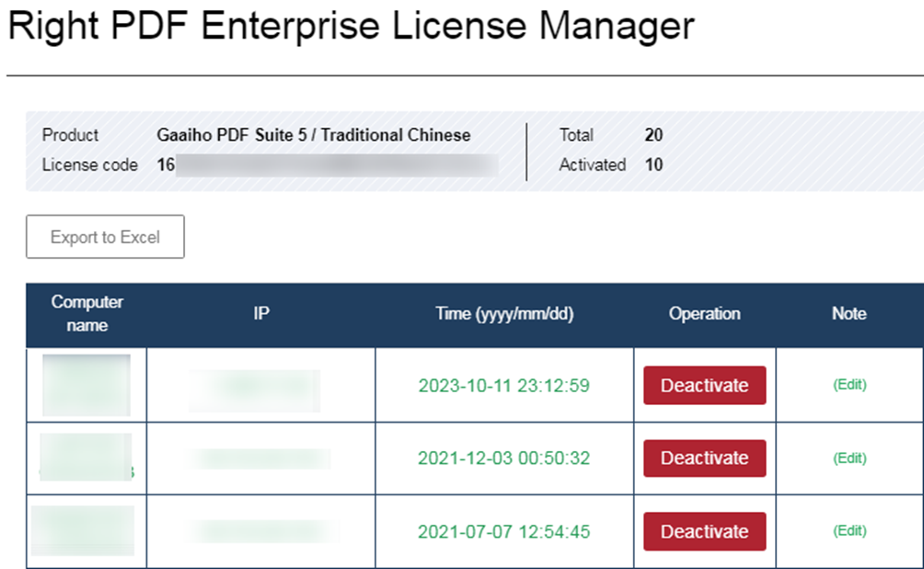Select the blurred IP in the 2021-12-03 row
This screenshot has height=569, width=924.
tap(260, 459)
